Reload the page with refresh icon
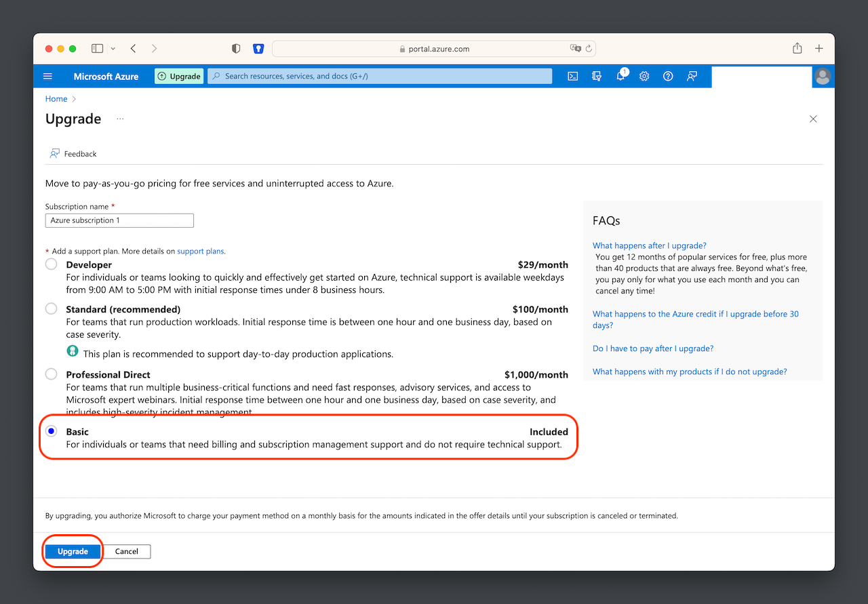 pos(589,49)
